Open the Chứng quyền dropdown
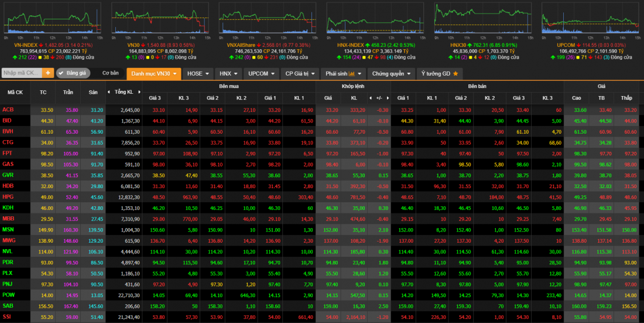The width and height of the screenshot is (644, 323). click(x=391, y=73)
